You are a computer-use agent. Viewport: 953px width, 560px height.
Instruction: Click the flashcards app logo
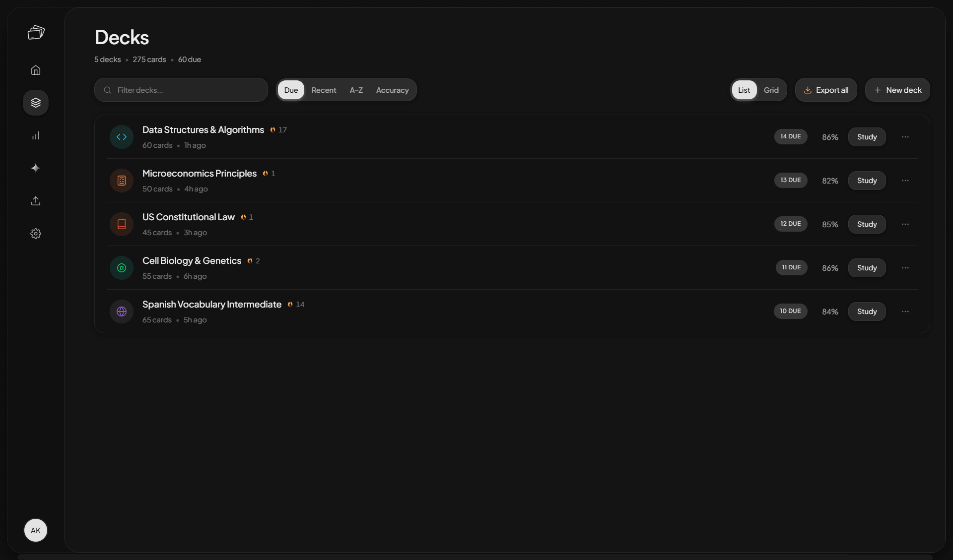tap(36, 33)
